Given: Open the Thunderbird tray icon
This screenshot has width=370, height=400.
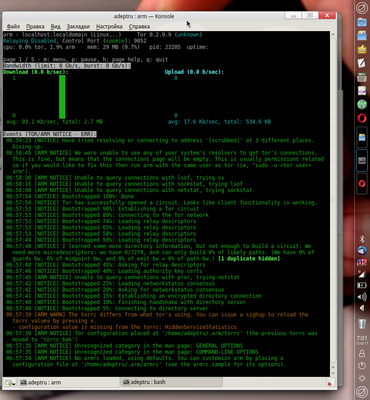Looking at the screenshot, I should [362, 251].
